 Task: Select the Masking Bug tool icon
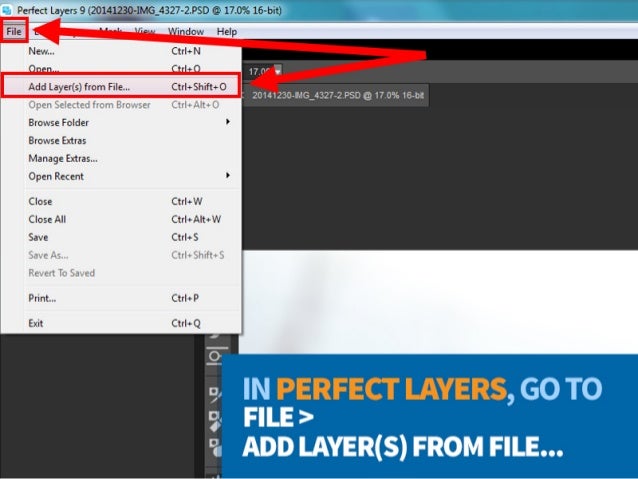click(x=215, y=357)
